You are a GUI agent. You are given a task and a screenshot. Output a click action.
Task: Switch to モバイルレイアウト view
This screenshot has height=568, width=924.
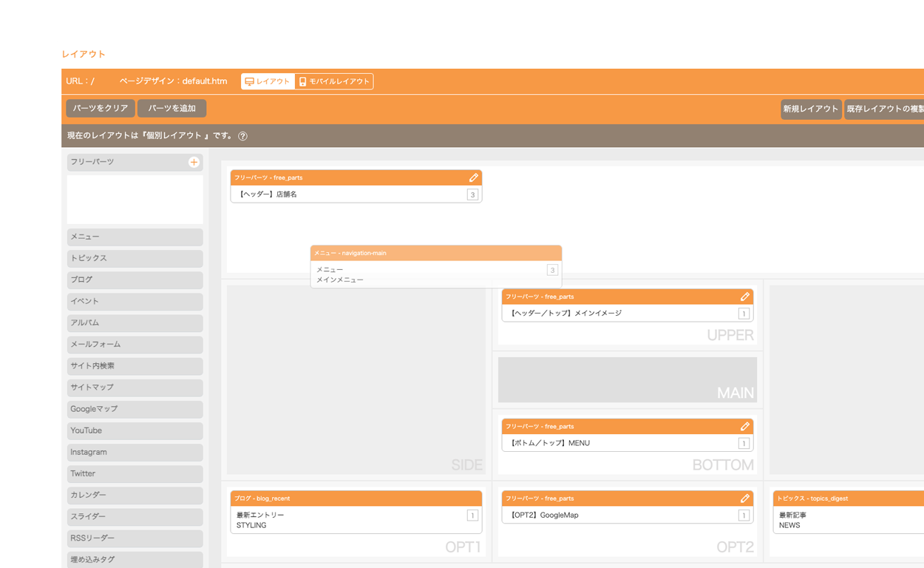[334, 81]
